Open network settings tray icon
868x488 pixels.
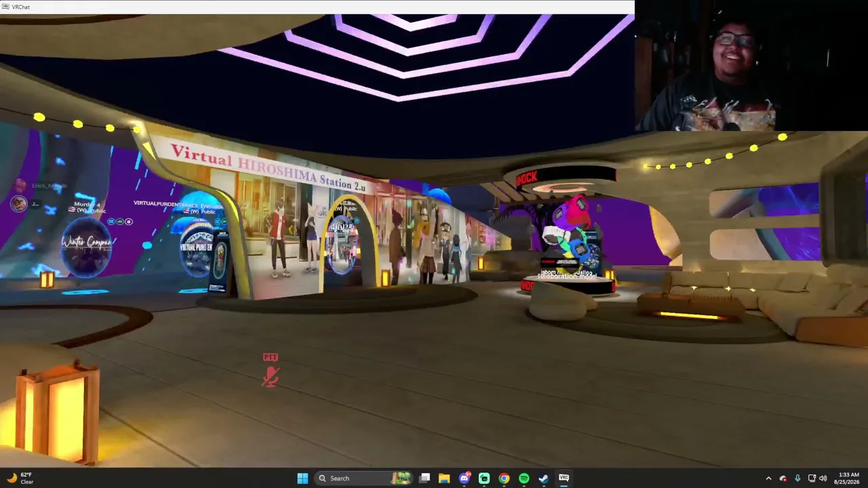(x=812, y=478)
